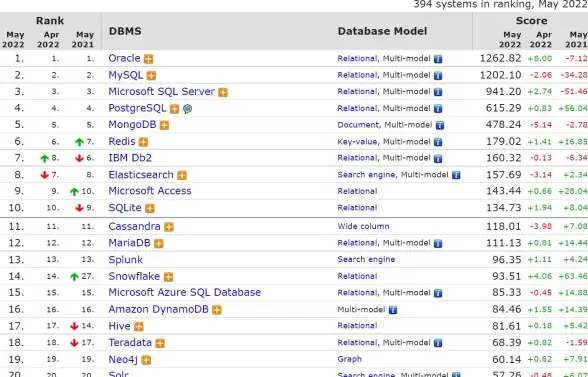Click the orange plus icon beside Amazon DynamoDB

tap(217, 310)
